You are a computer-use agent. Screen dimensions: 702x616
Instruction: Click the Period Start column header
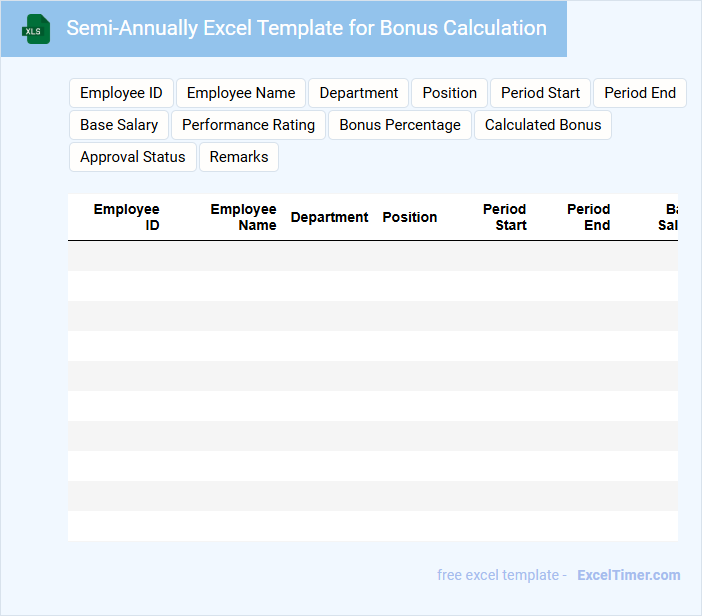505,217
